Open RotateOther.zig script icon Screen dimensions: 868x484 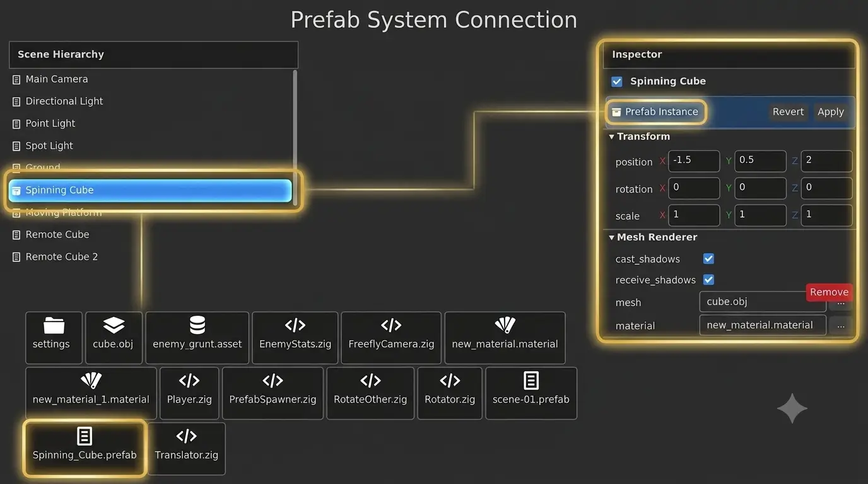click(370, 381)
